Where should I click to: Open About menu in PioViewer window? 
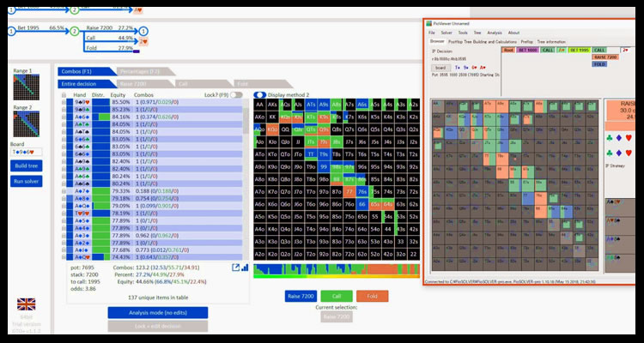pyautogui.click(x=513, y=33)
